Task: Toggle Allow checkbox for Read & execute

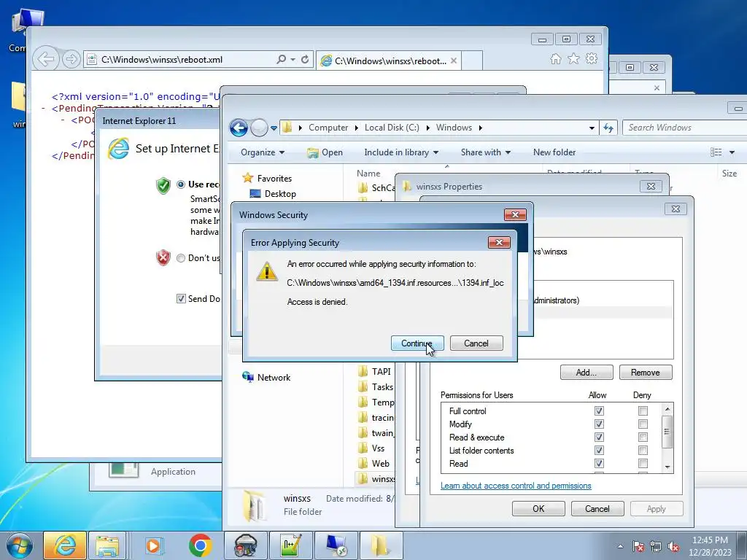Action: [599, 437]
